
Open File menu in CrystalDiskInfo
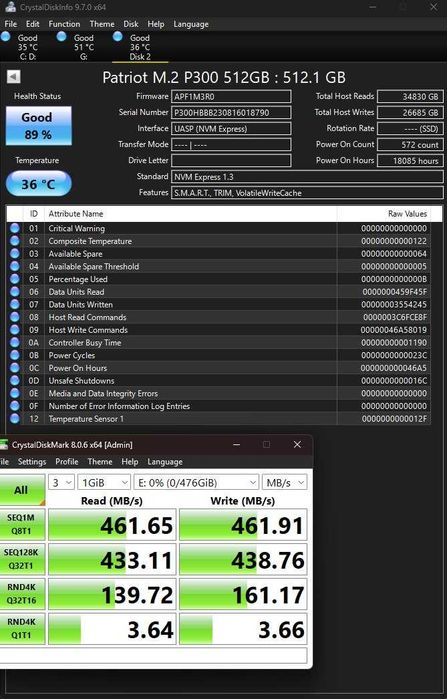point(11,24)
